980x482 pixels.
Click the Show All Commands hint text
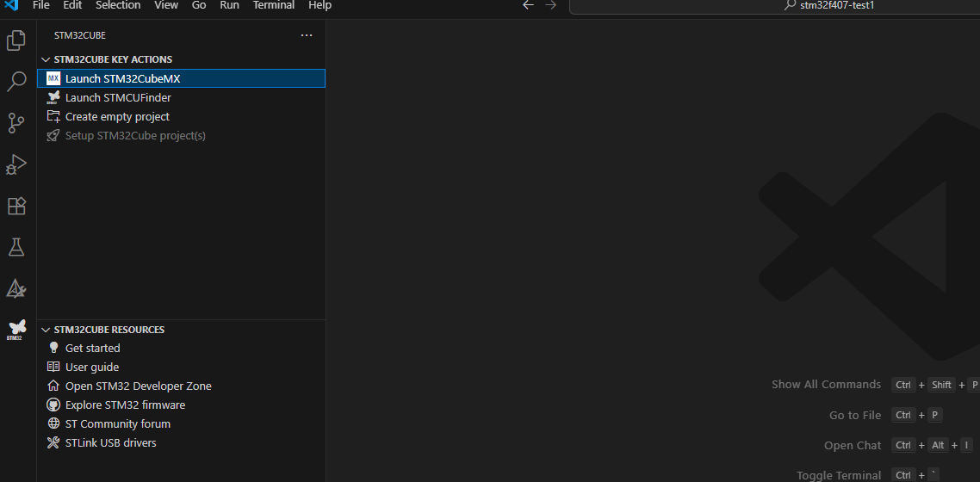[826, 385]
